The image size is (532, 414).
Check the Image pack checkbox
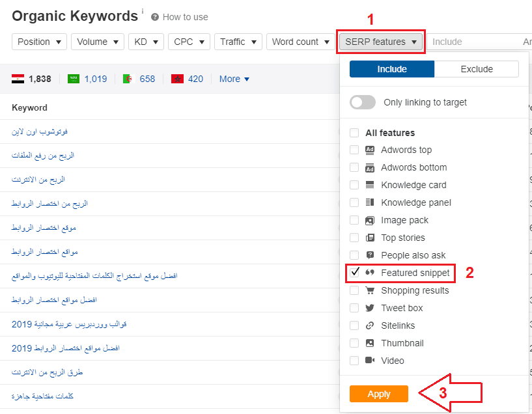coord(354,220)
